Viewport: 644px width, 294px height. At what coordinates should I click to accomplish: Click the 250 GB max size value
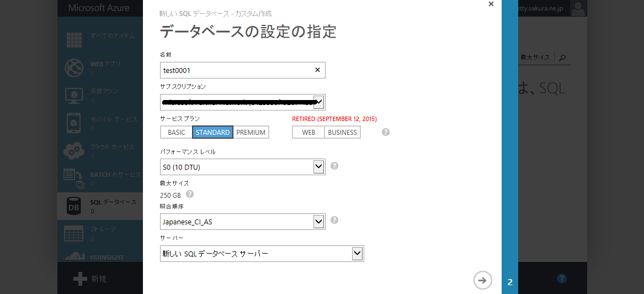click(171, 195)
